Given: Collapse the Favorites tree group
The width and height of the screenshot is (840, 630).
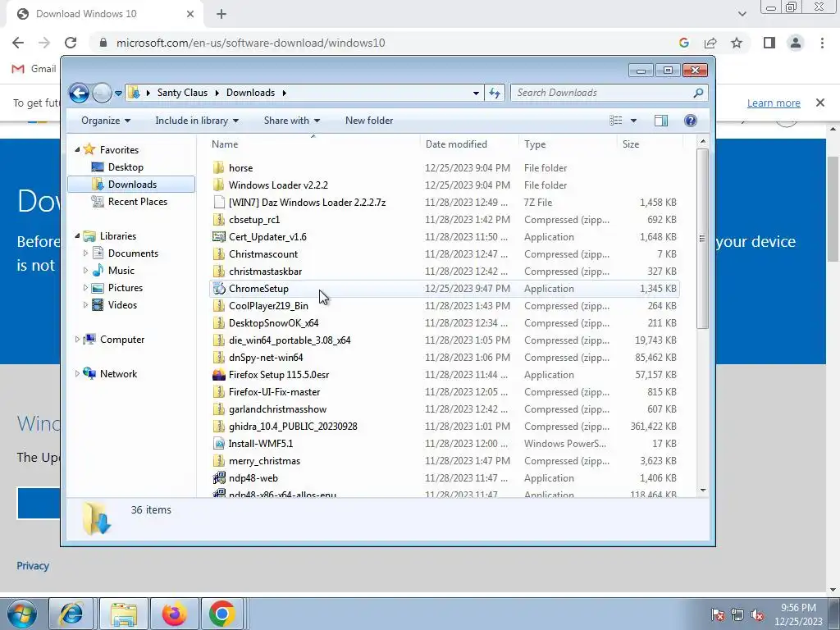Looking at the screenshot, I should coord(77,149).
